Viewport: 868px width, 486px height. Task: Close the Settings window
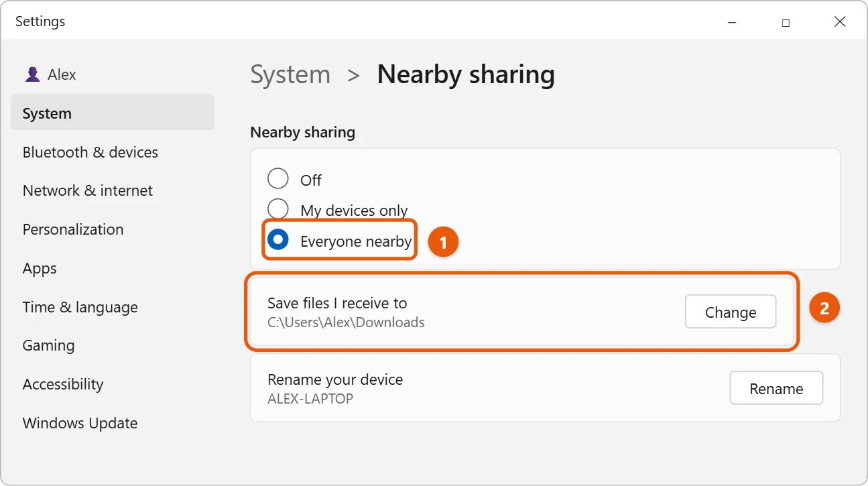click(x=839, y=22)
